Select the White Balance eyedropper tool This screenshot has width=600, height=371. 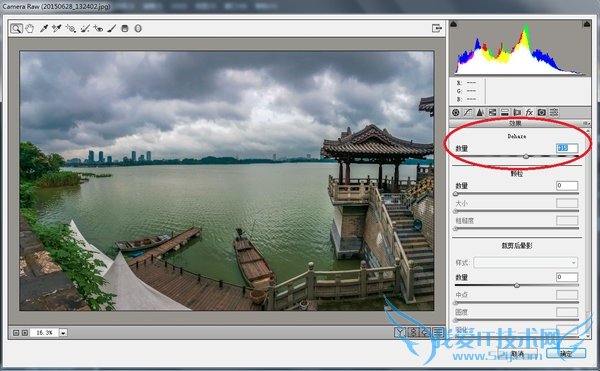pos(44,28)
